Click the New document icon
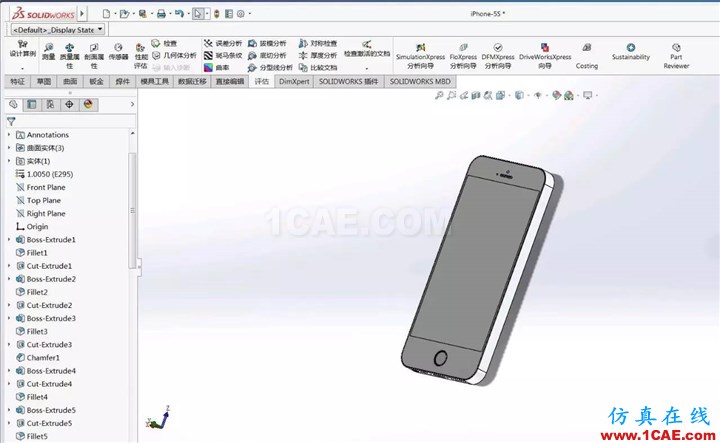The height and width of the screenshot is (443, 720). (x=106, y=14)
